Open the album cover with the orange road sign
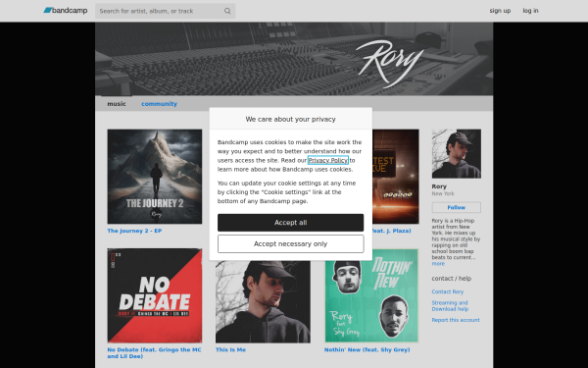 tap(396, 177)
